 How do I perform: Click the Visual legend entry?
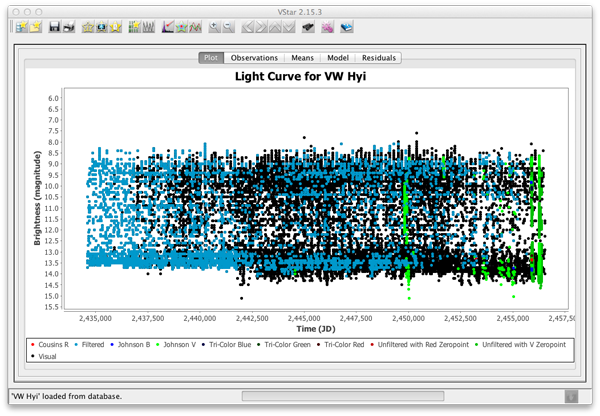point(48,355)
